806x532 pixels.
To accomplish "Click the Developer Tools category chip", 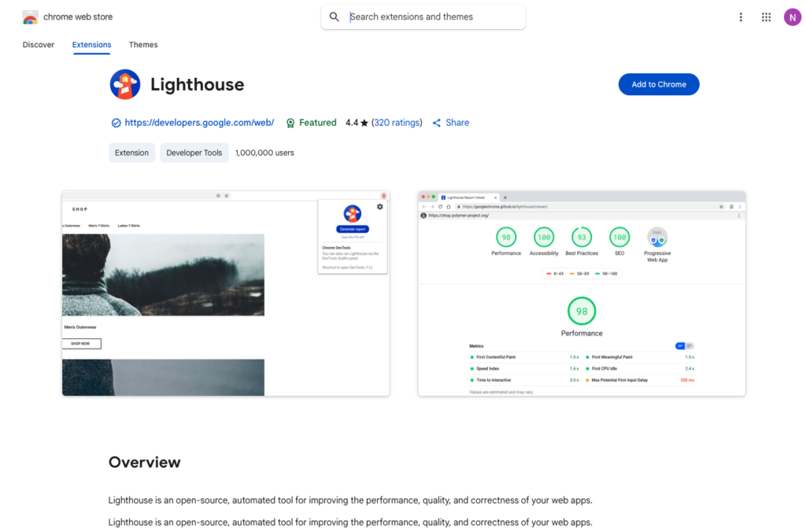I will pos(194,153).
